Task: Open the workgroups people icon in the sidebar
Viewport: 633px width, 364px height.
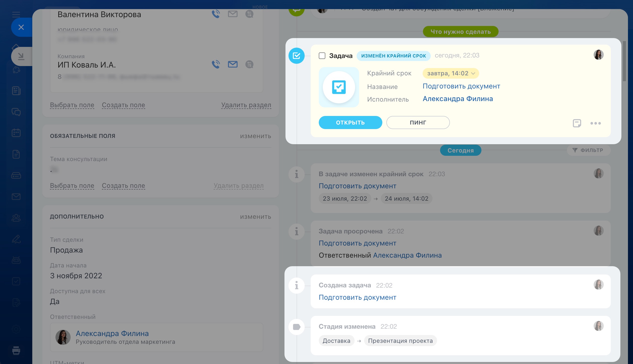Action: tap(16, 218)
